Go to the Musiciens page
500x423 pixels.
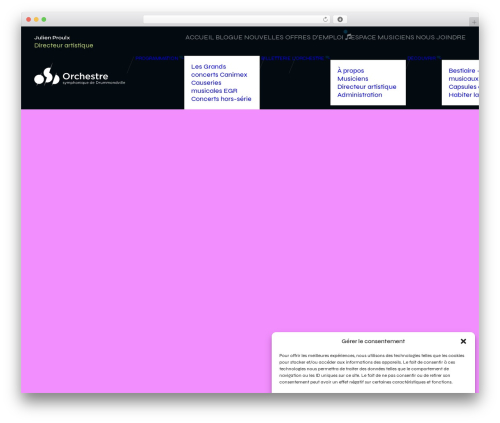[x=353, y=79]
